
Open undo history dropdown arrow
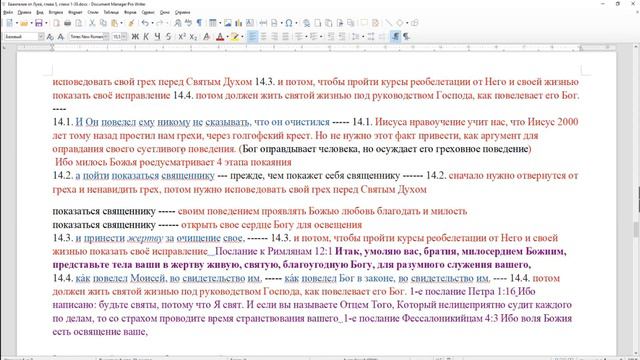[152, 23]
